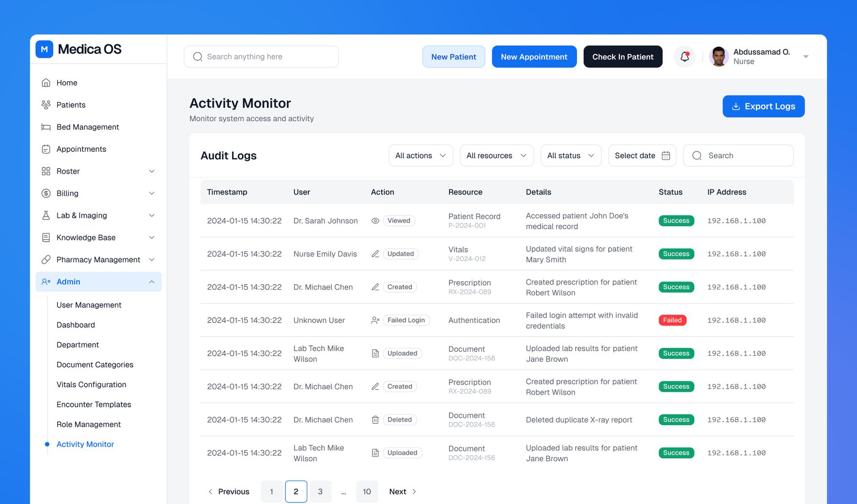Viewport: 857px width, 504px height.
Task: Open Encounter Templates in Admin menu
Action: 93,405
